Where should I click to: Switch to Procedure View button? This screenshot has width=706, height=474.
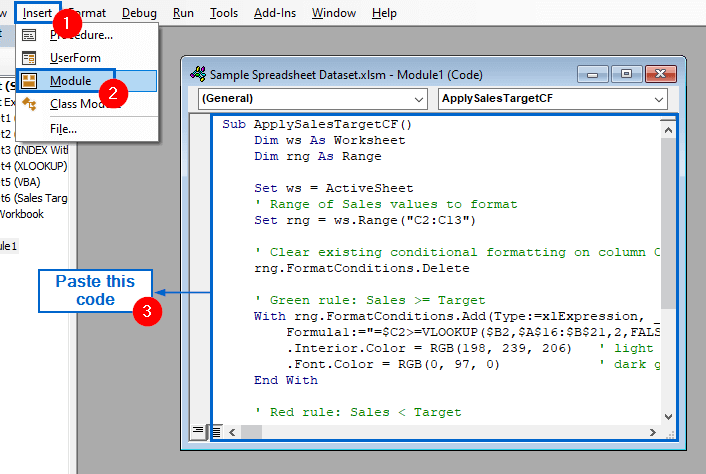[199, 432]
